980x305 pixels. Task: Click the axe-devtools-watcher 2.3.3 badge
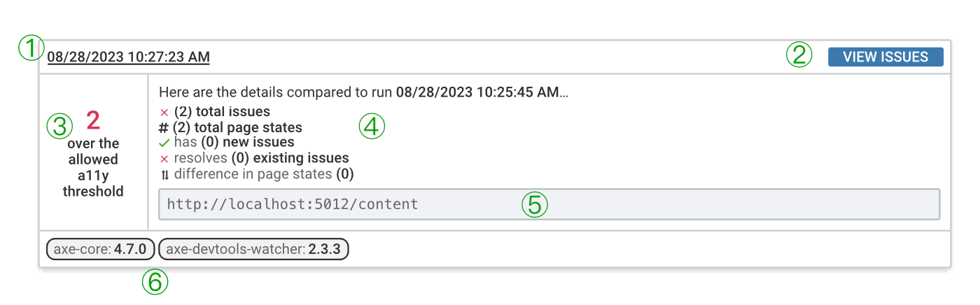(x=254, y=248)
